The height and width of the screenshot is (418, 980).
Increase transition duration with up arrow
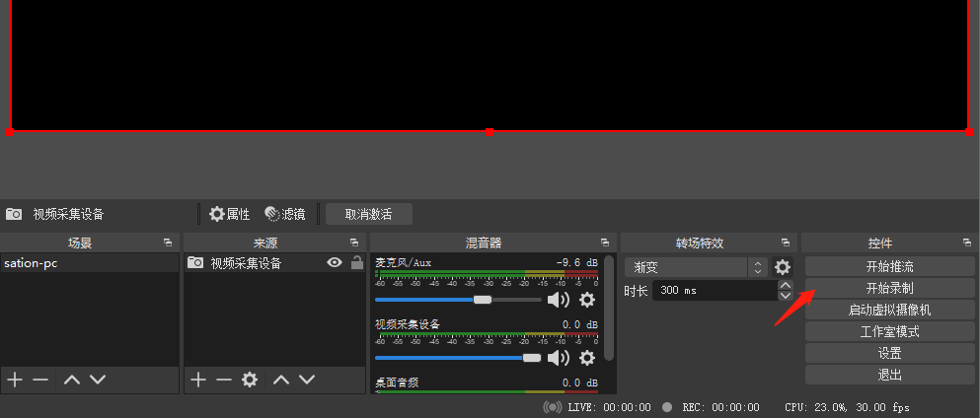point(786,285)
